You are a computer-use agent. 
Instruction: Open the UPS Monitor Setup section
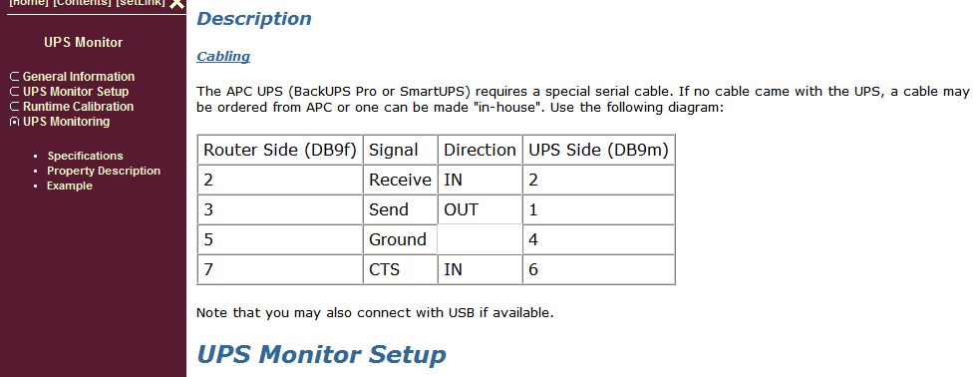(x=76, y=92)
